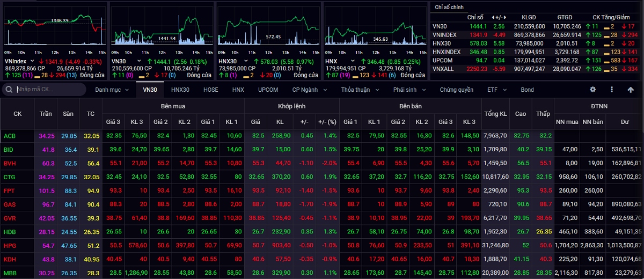
Task: Sort by the Tổng KL column header
Action: click(495, 114)
